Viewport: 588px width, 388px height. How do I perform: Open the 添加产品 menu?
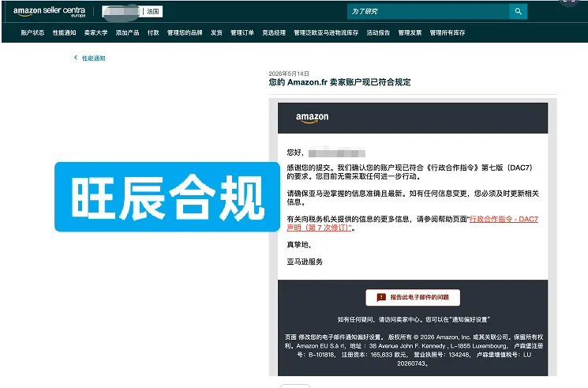[127, 32]
